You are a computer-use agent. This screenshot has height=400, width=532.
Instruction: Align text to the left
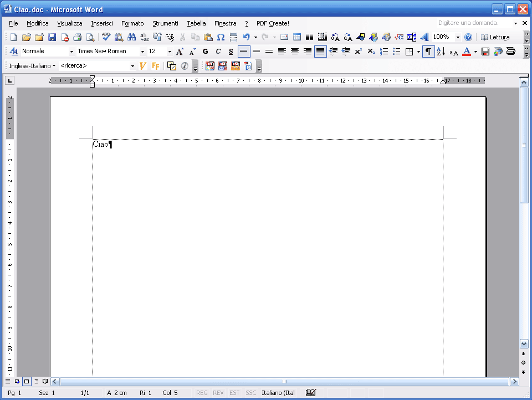point(282,52)
